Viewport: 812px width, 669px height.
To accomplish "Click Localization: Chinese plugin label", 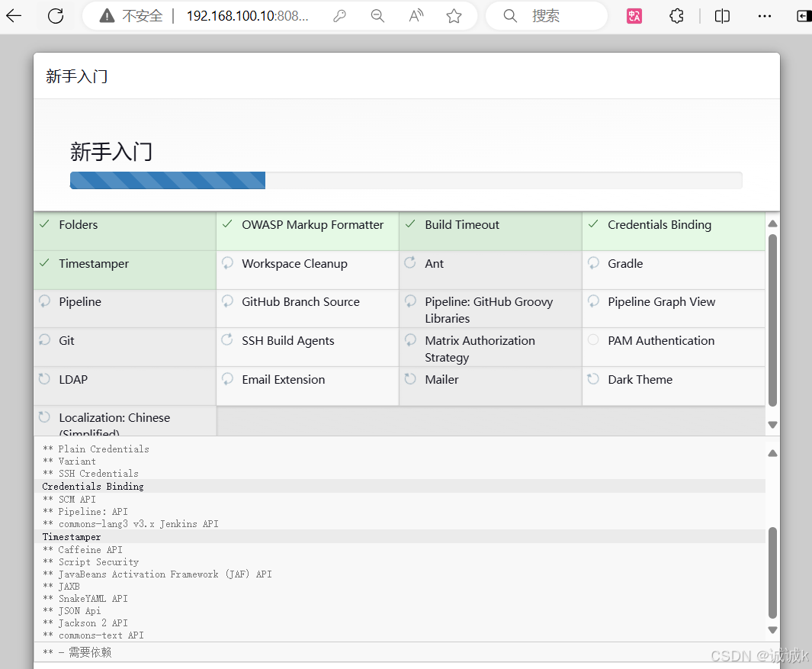I will (114, 424).
